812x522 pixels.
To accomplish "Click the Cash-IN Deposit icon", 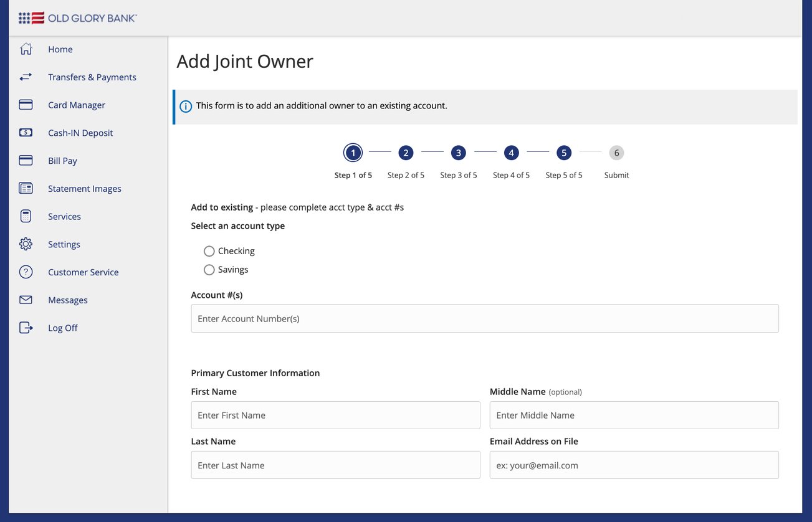I will pos(26,132).
